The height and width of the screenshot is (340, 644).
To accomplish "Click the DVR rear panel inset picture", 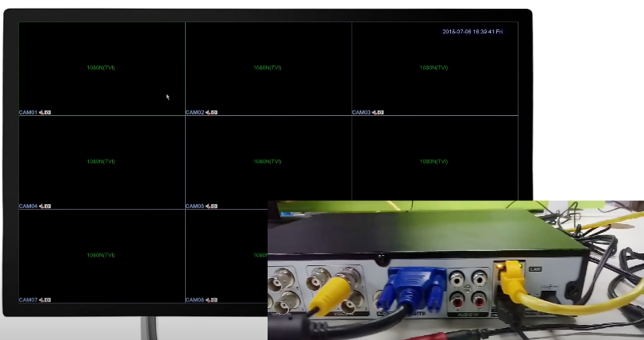I will tap(456, 270).
